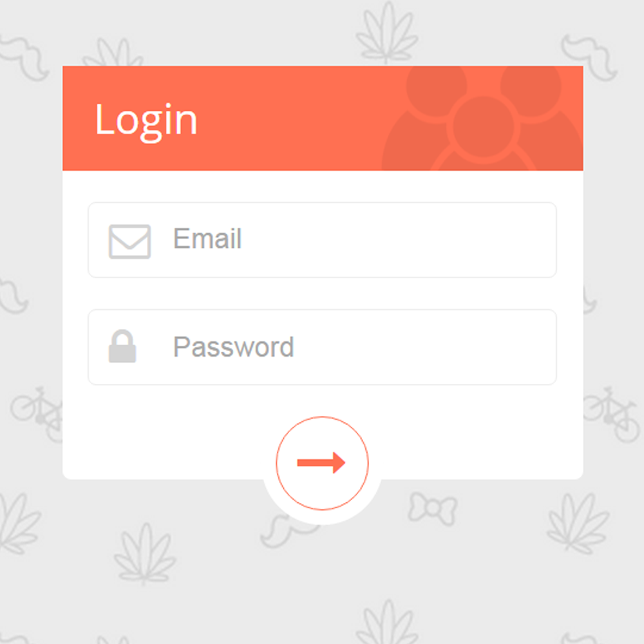Click the mustache icon in the top-left background
Screen dimensions: 644x644
pos(24,57)
